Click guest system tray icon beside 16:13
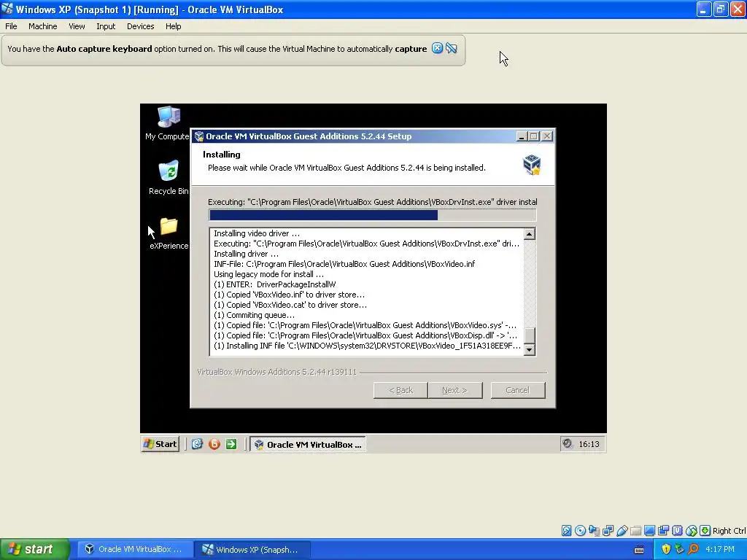Image resolution: width=747 pixels, height=560 pixels. [x=567, y=444]
